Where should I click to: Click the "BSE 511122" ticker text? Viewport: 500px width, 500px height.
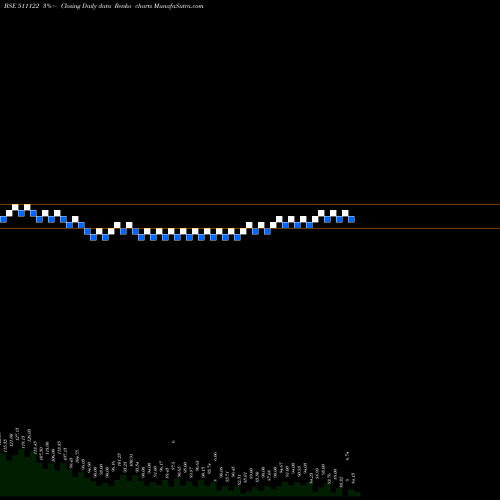[22, 6]
